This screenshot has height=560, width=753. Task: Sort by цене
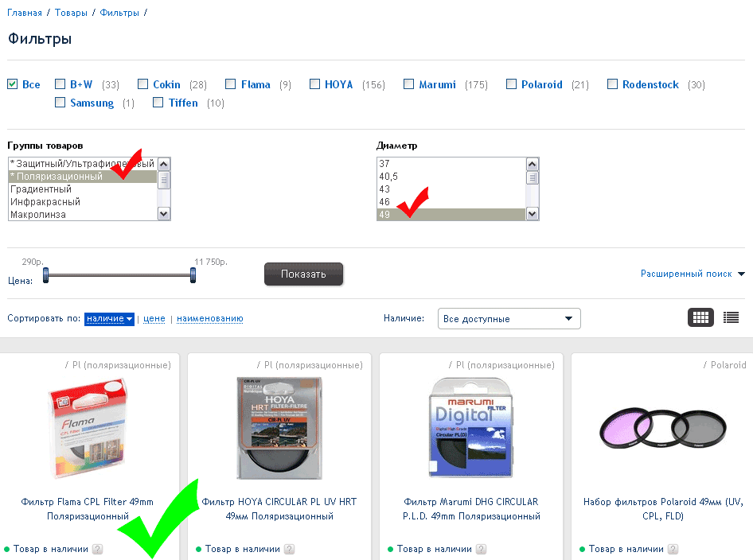(x=154, y=319)
